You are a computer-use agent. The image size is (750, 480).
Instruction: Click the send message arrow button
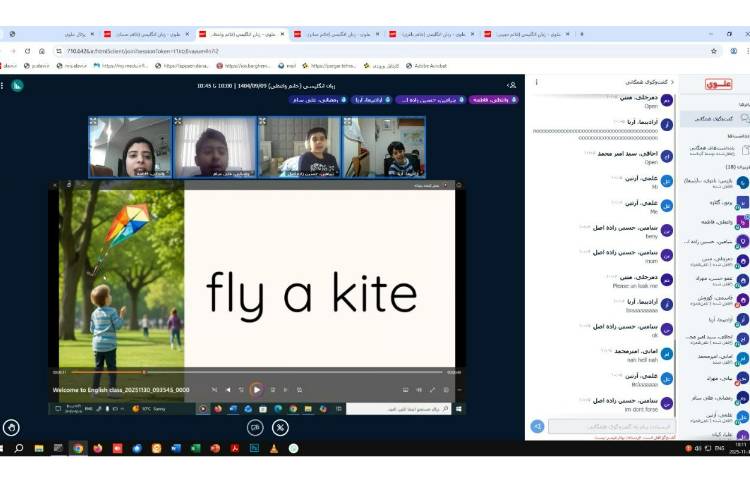537,426
